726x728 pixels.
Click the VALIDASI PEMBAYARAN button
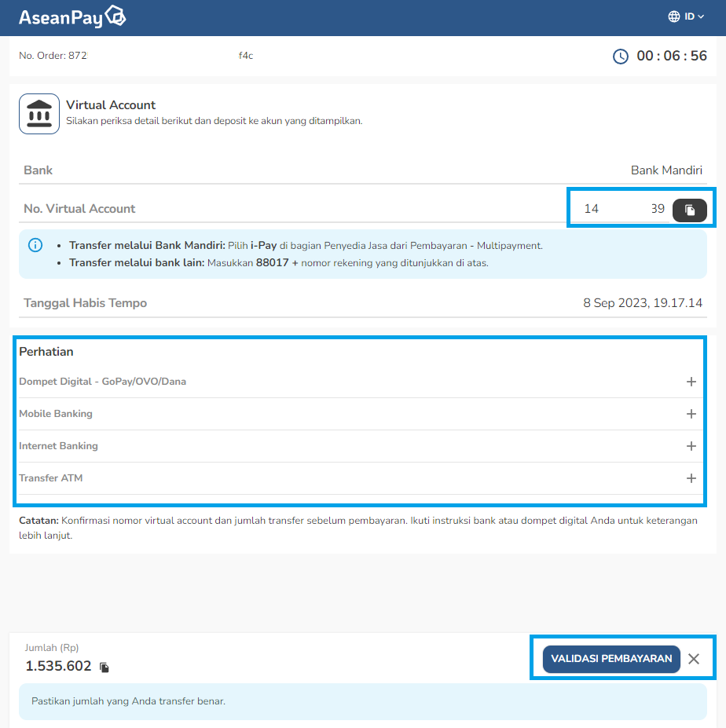[x=611, y=659]
